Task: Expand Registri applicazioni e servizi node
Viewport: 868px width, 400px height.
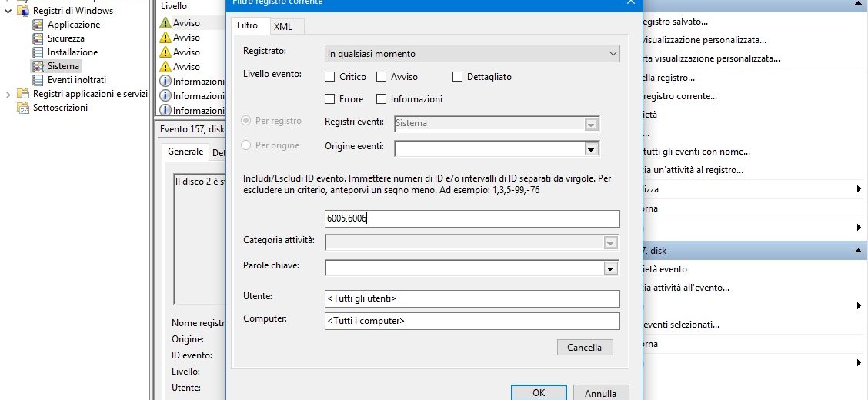Action: (8, 94)
